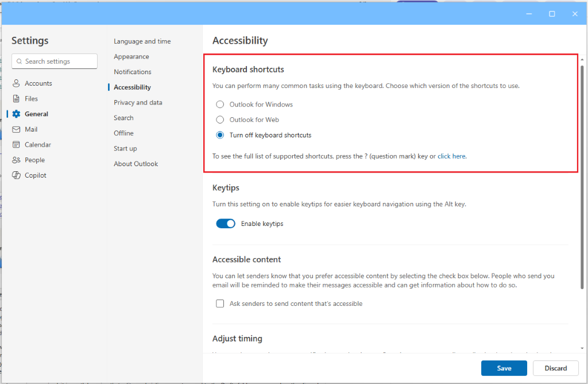
Task: Open the Accessibility settings page
Action: 132,87
